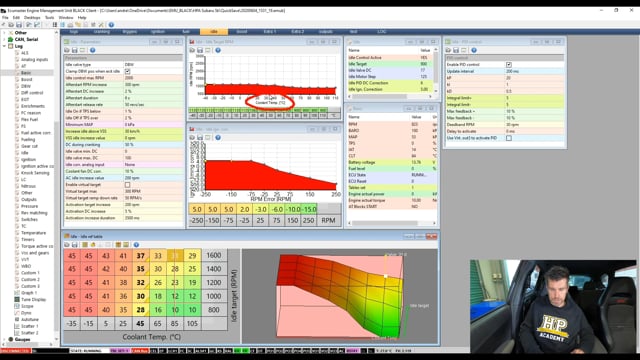Collapse the Log tree node
The image size is (640, 360).
click(x=4, y=46)
